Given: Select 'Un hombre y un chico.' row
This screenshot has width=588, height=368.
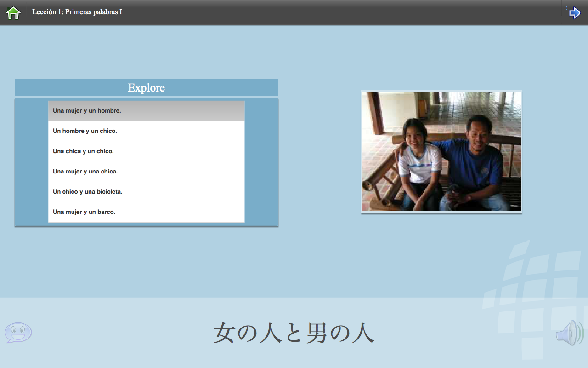Looking at the screenshot, I should (x=147, y=131).
